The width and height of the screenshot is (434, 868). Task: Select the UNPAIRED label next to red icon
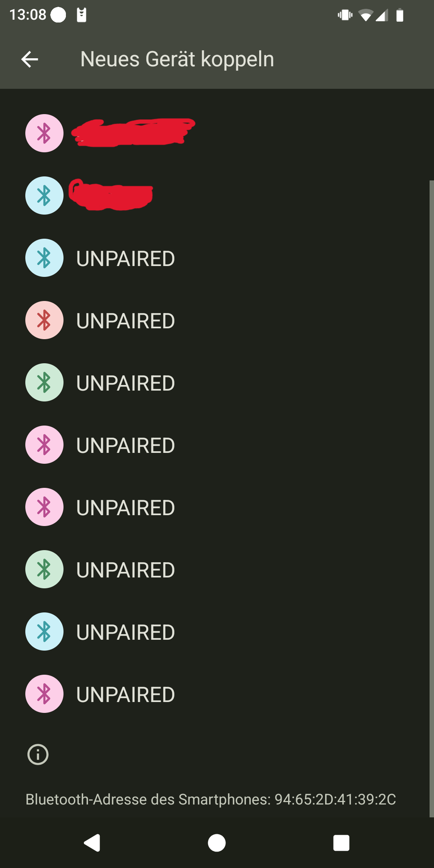click(125, 321)
